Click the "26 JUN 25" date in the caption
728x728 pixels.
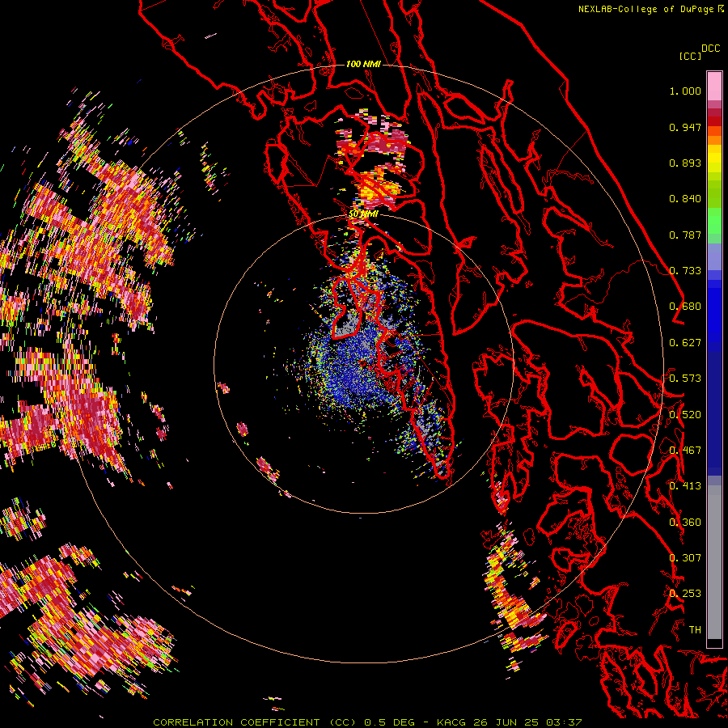506,722
